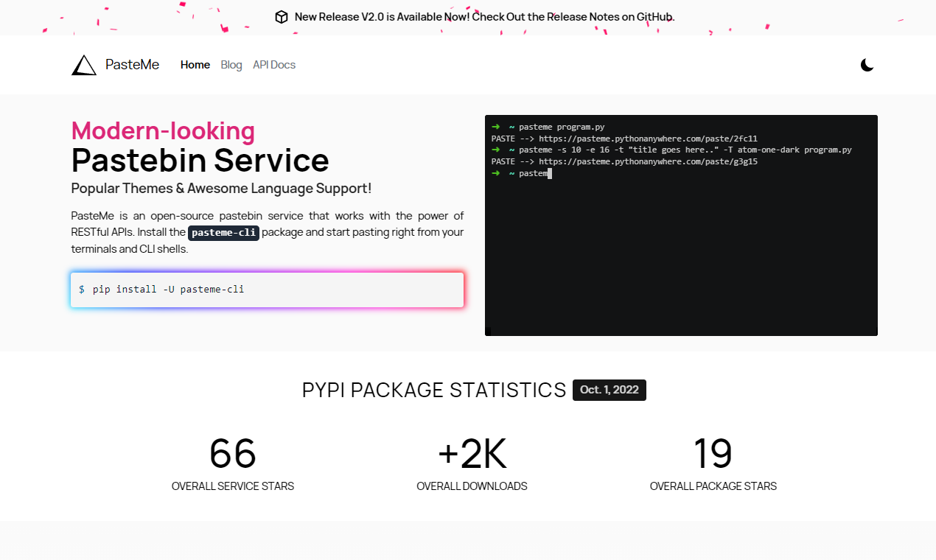The width and height of the screenshot is (936, 560).
Task: Click the PasteMe brand name
Action: 133,65
